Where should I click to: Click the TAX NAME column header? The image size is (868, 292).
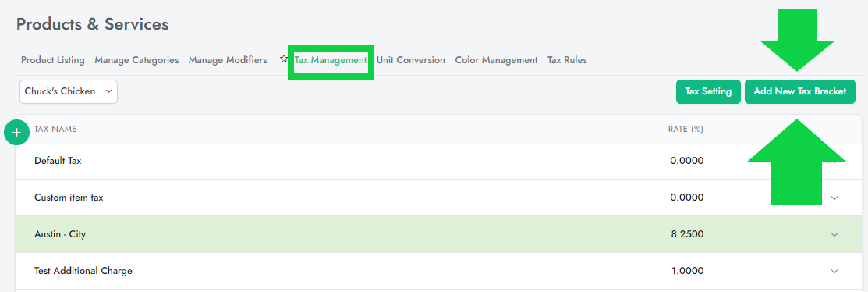click(x=55, y=129)
